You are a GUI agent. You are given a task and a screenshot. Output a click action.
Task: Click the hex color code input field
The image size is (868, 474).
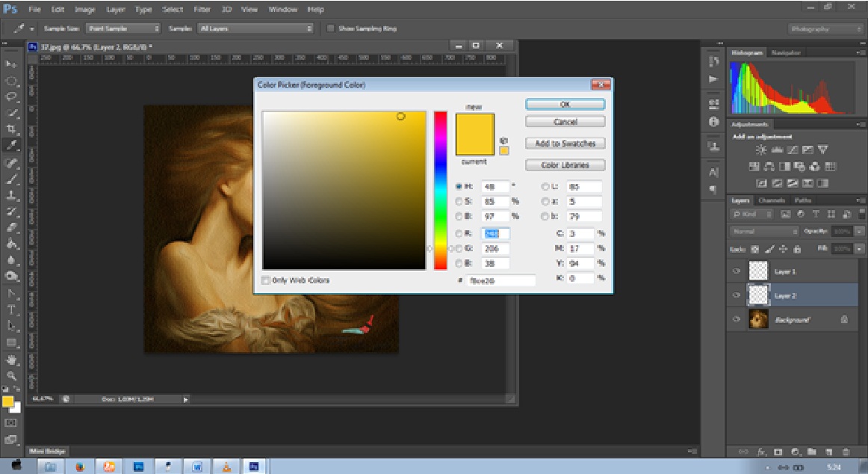tap(500, 280)
